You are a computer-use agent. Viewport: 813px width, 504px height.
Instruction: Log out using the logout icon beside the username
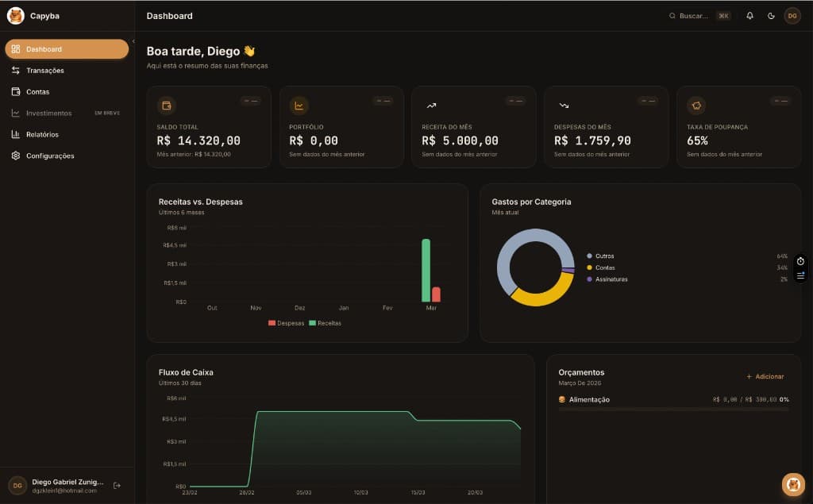(x=118, y=484)
